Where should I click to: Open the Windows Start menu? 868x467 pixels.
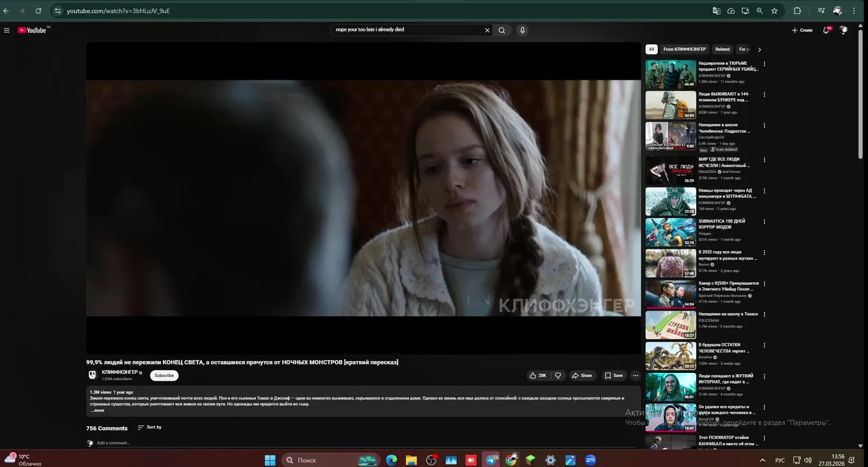270,460
